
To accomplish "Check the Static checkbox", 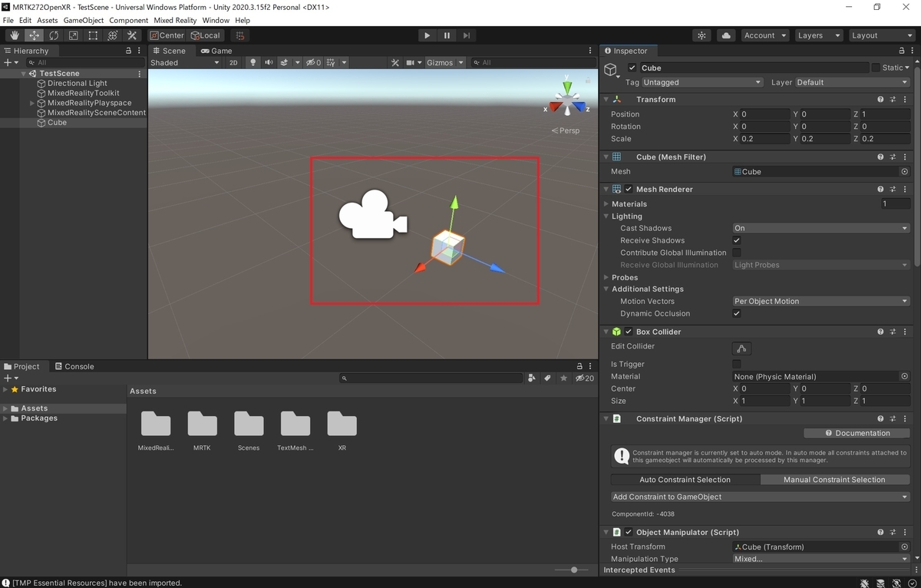I will coord(876,68).
